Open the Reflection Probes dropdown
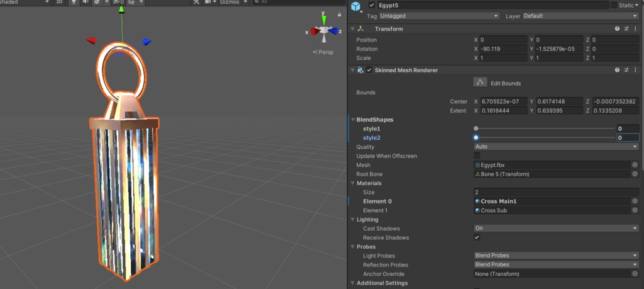The width and height of the screenshot is (644, 289). coord(557,264)
